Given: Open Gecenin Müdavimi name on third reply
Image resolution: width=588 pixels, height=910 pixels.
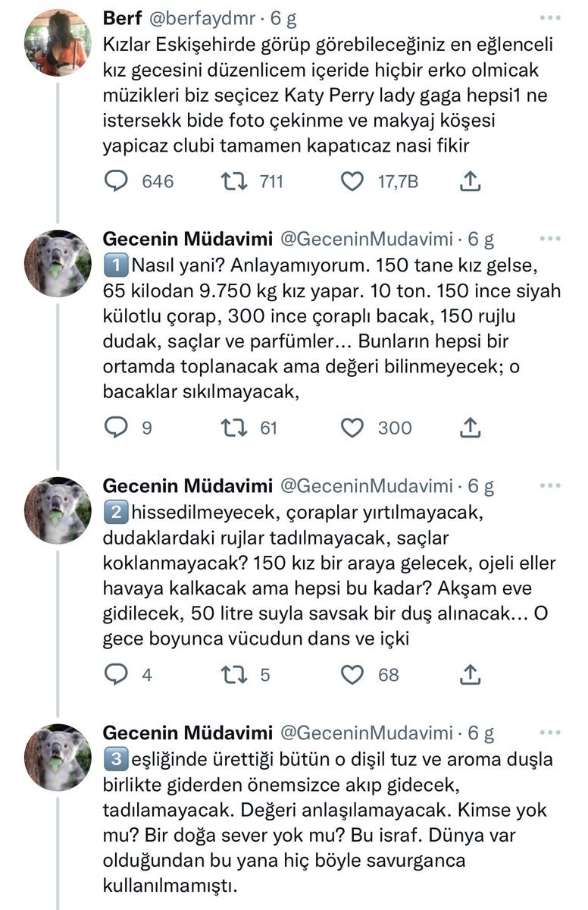Looking at the screenshot, I should pyautogui.click(x=187, y=733).
